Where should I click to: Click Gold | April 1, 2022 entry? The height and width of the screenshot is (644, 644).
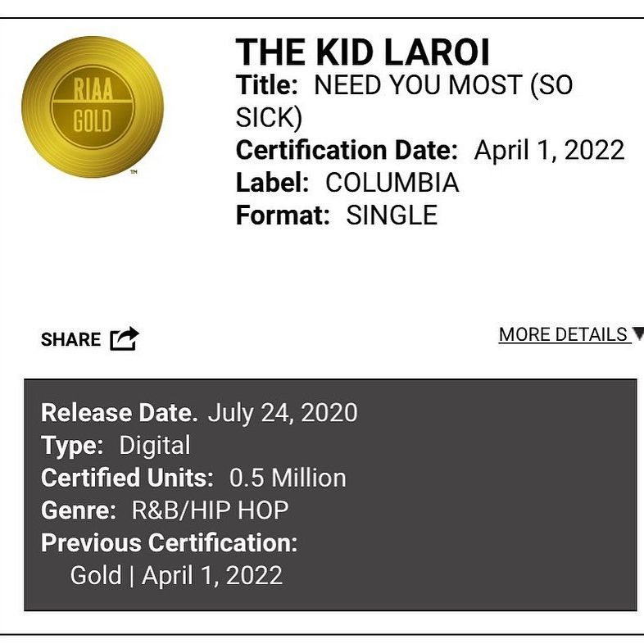[176, 575]
